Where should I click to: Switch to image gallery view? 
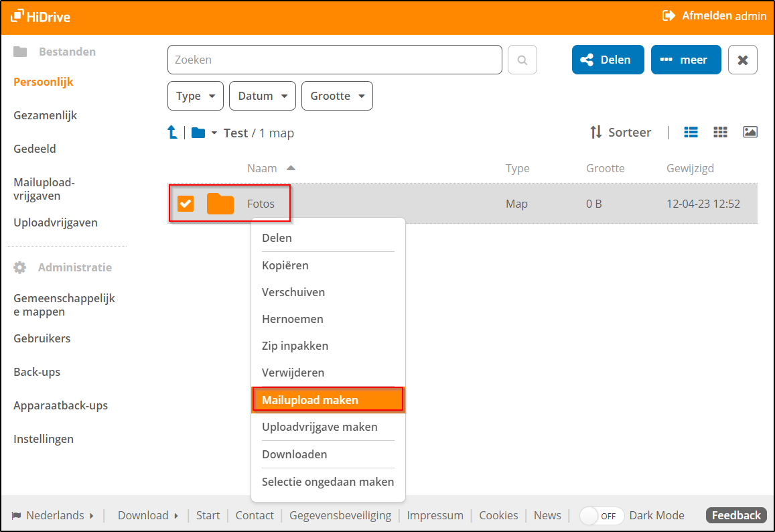coord(750,132)
